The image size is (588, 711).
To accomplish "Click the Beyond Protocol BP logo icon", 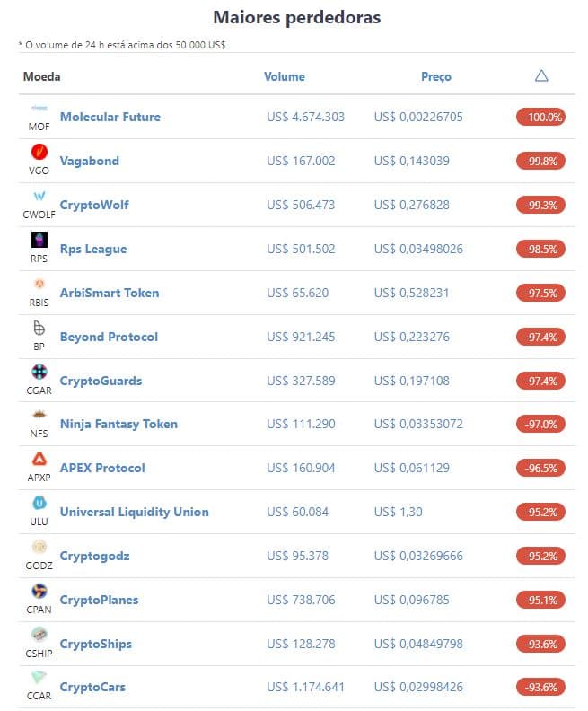I will coord(39,328).
